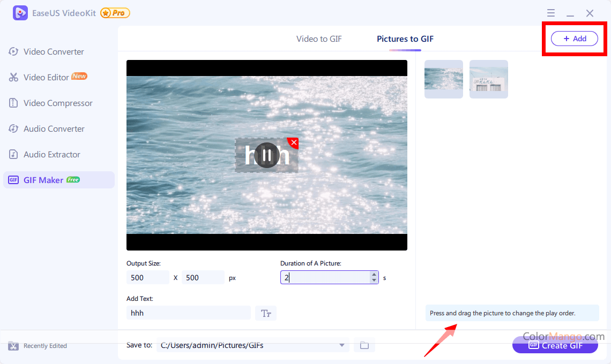Switch to Video to GIF tab
This screenshot has width=611, height=364.
(319, 39)
